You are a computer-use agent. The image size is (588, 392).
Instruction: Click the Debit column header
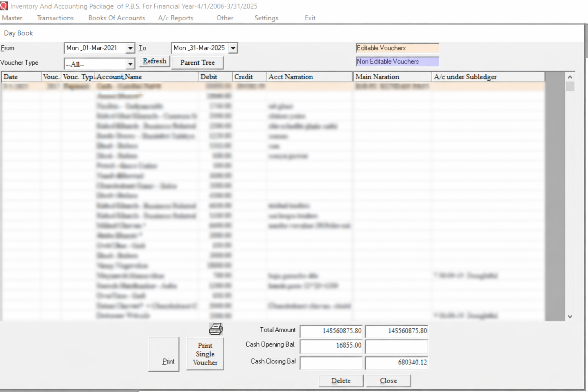pyautogui.click(x=216, y=77)
